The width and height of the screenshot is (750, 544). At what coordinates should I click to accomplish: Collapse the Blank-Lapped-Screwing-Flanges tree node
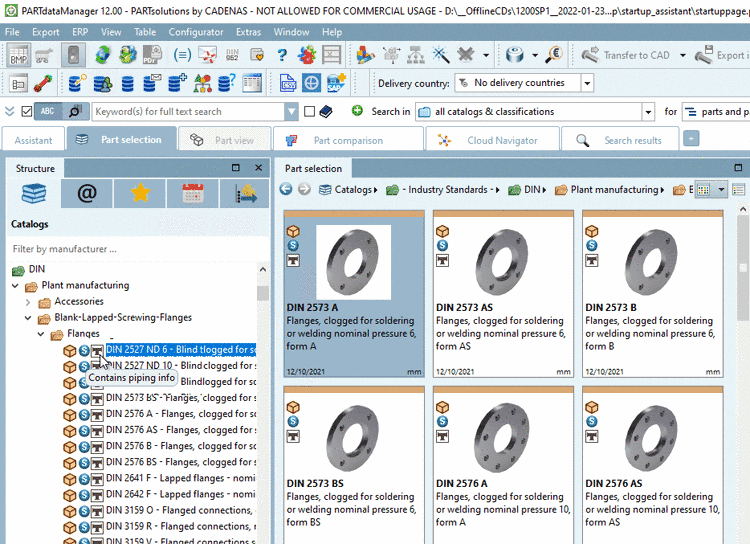pyautogui.click(x=29, y=318)
